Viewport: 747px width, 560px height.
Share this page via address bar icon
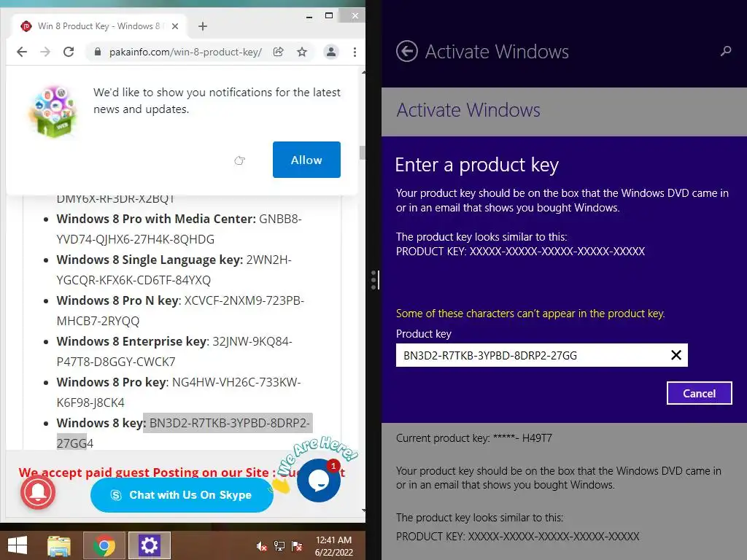tap(279, 52)
